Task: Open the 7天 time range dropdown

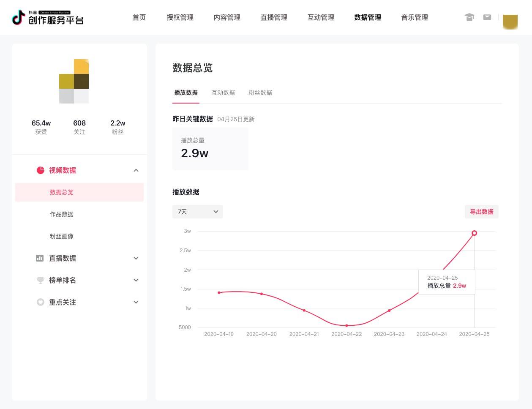Action: [x=197, y=212]
